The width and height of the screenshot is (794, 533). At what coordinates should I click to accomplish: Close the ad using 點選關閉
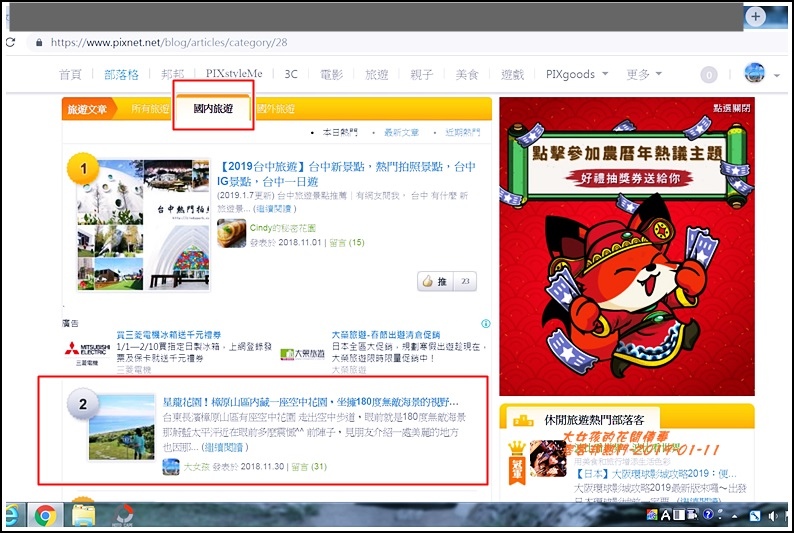tap(732, 108)
